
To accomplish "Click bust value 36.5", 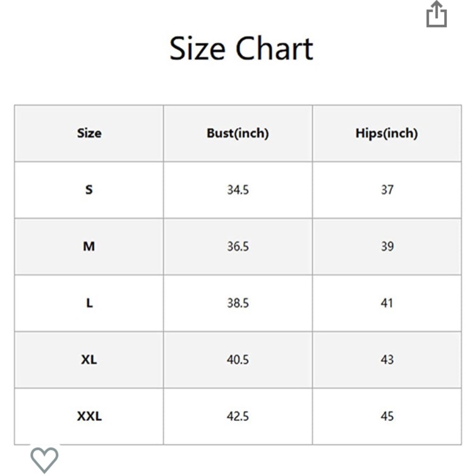I will (x=238, y=246).
